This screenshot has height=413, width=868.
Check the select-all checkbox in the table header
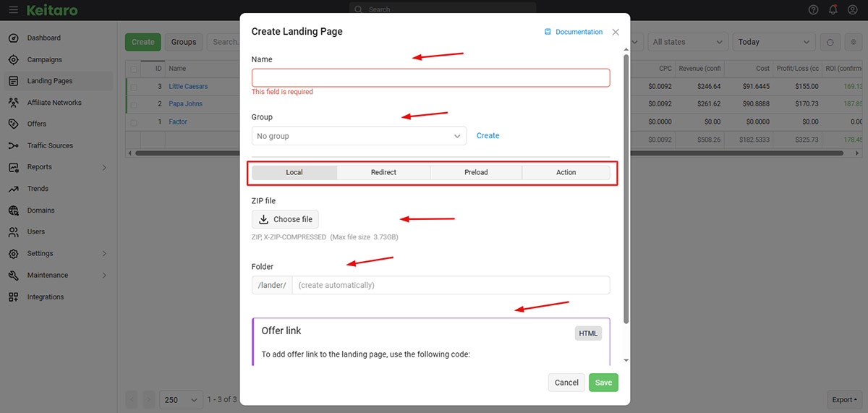[134, 69]
